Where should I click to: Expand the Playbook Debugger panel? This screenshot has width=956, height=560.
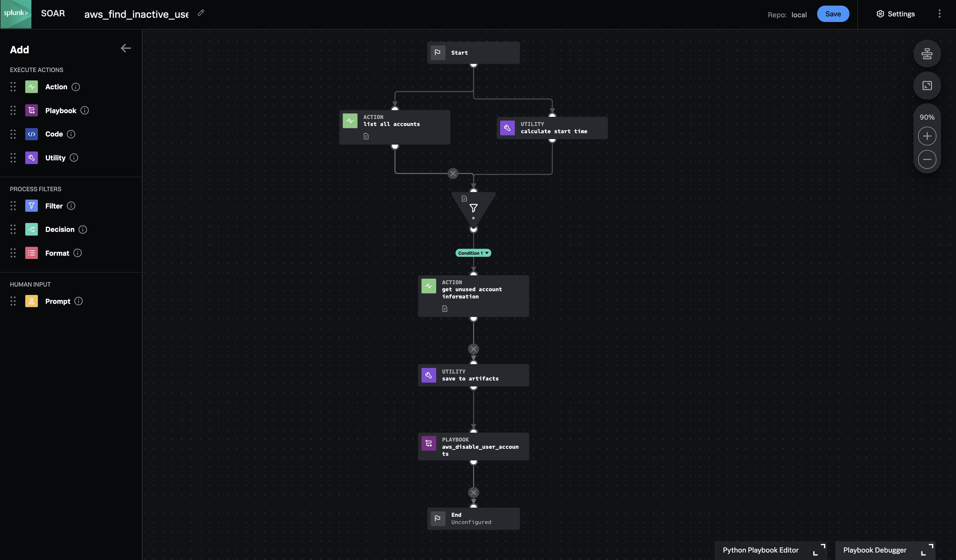coord(927,550)
